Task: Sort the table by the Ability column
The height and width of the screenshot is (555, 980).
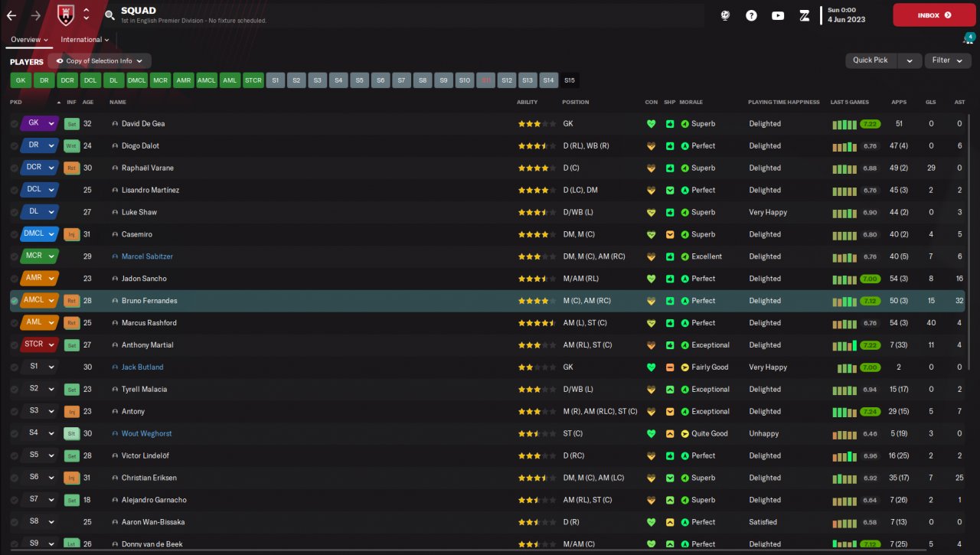Action: pos(527,102)
